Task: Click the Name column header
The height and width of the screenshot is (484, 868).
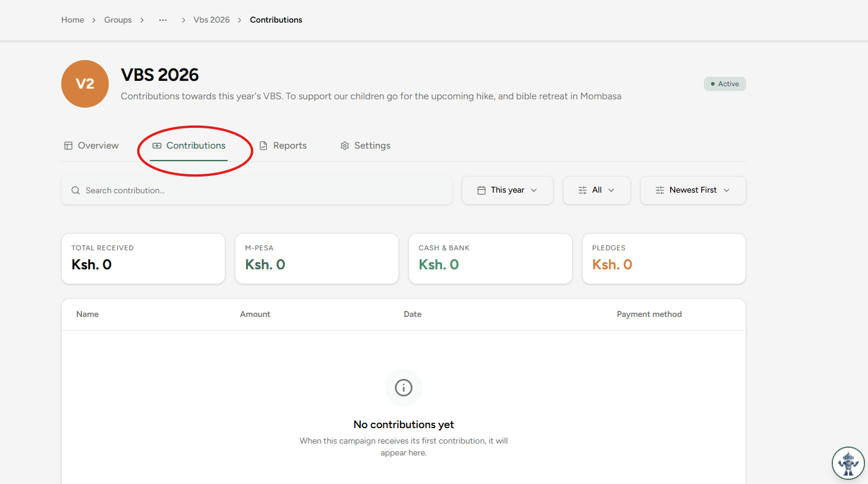Action: pyautogui.click(x=87, y=315)
